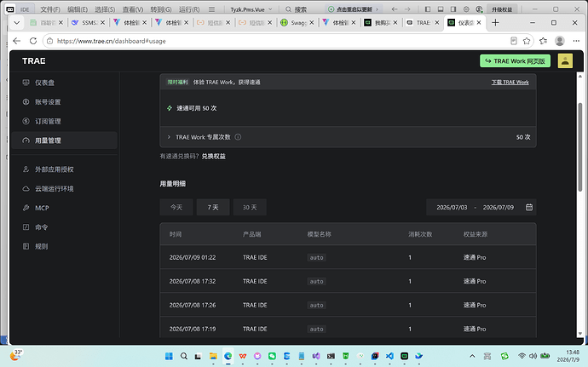Open the 运行(R) menu in the IDE

click(189, 9)
